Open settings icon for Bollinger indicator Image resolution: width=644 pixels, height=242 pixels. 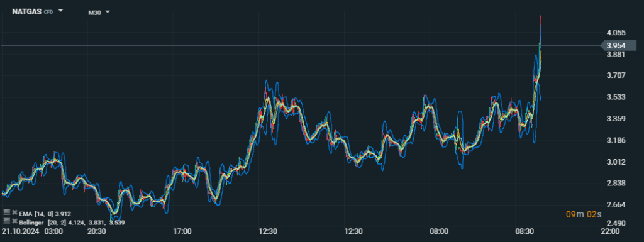click(6, 221)
